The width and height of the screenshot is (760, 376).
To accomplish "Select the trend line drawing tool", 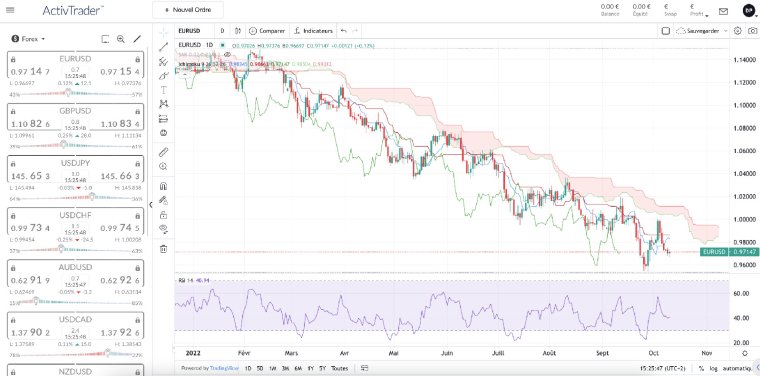I will (x=164, y=47).
